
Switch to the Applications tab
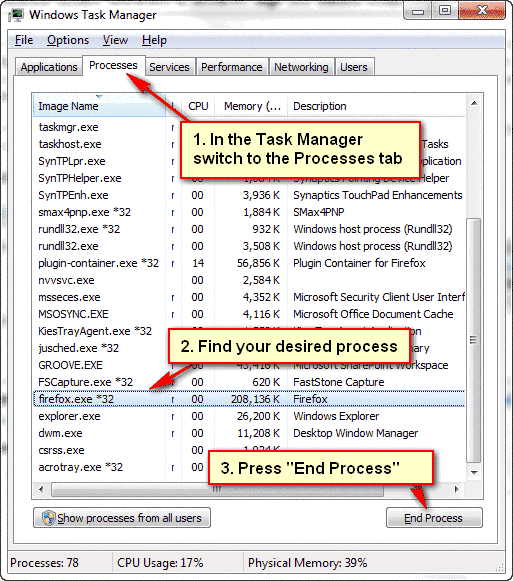pos(49,67)
